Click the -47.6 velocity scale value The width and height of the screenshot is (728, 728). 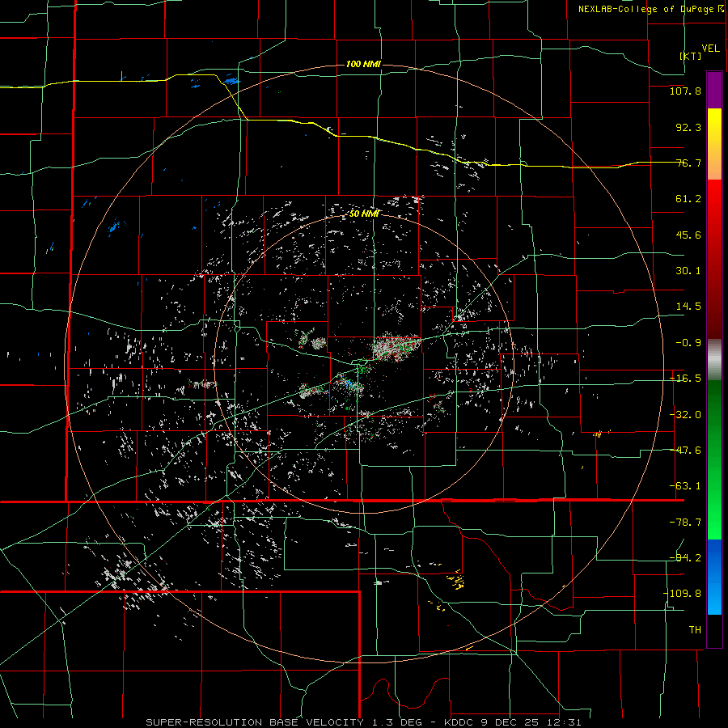pos(685,451)
